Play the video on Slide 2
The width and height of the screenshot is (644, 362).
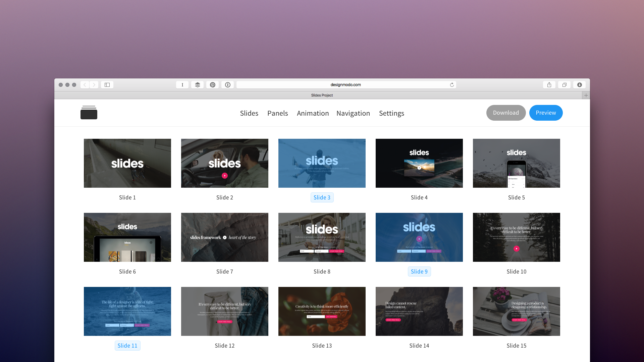click(x=224, y=175)
